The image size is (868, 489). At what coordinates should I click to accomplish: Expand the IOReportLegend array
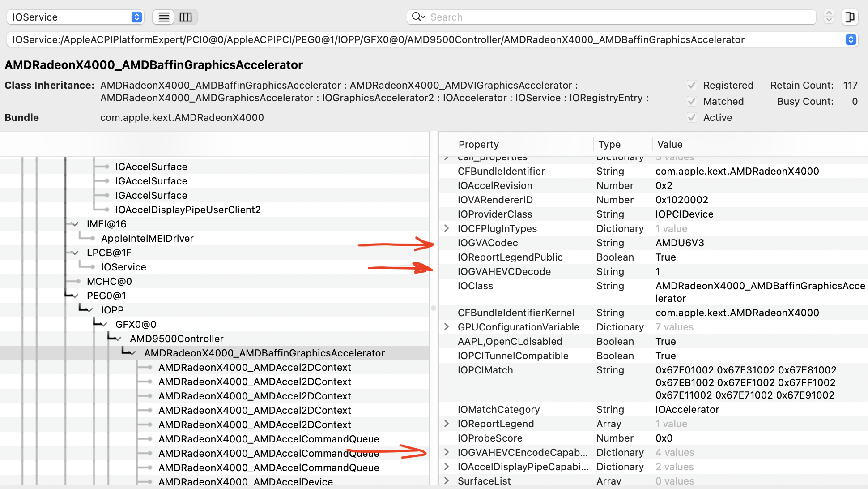coord(447,424)
